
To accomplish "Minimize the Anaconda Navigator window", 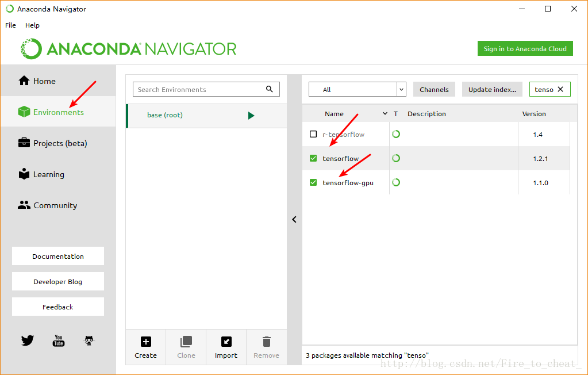I will coord(522,9).
